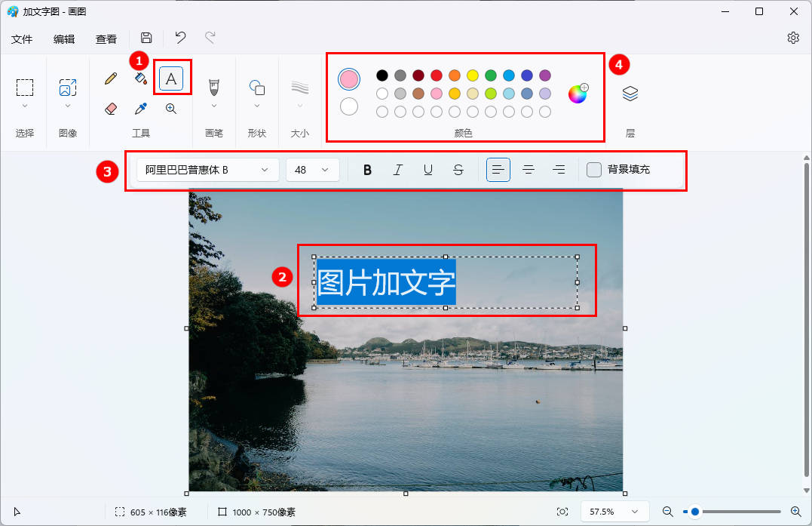Open the 查看 menu
The height and width of the screenshot is (526, 812).
106,39
